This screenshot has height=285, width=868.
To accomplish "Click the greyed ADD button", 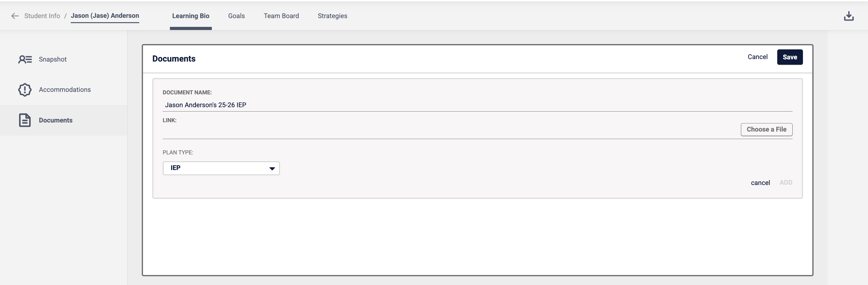I will click(x=786, y=182).
